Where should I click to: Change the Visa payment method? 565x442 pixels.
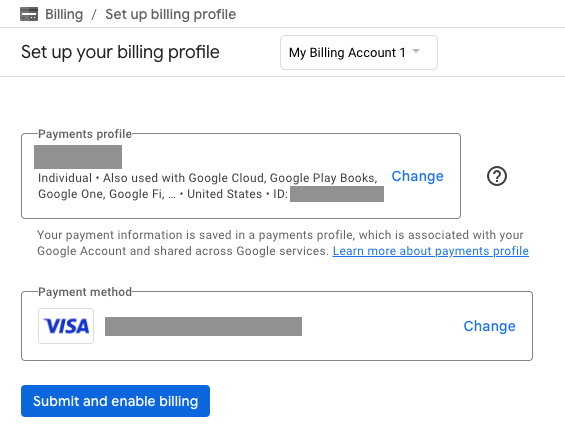click(489, 326)
